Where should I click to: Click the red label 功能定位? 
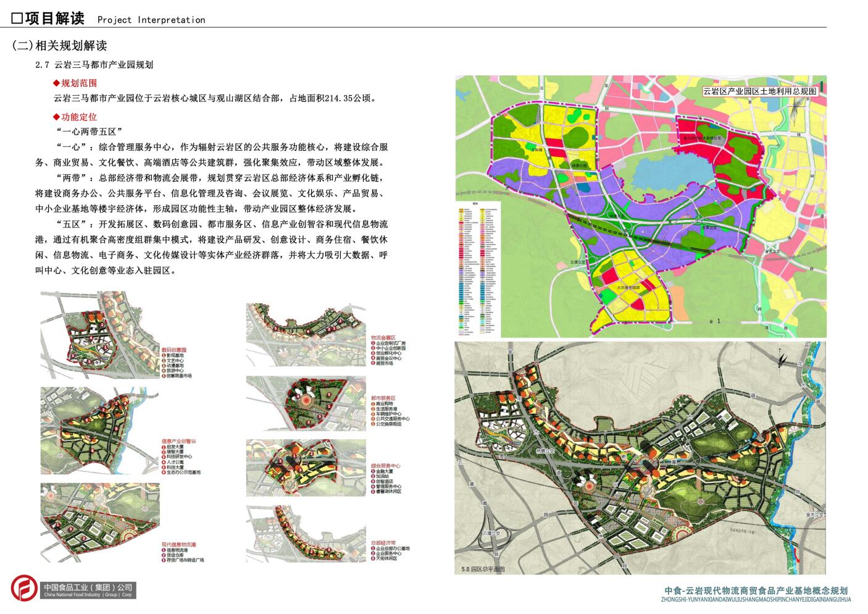pos(79,117)
